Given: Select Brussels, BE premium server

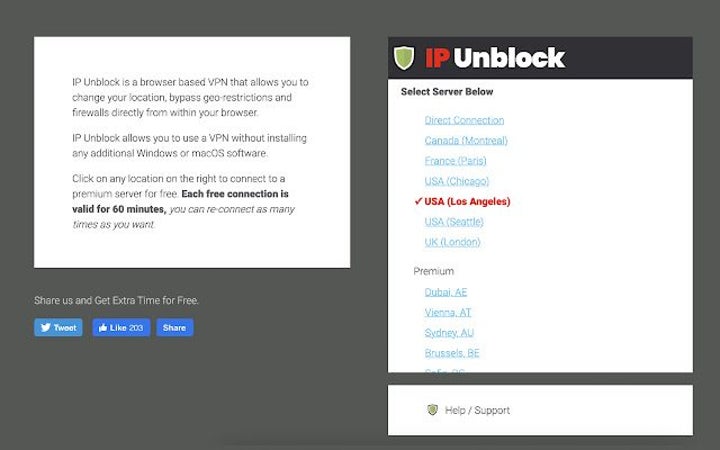Looking at the screenshot, I should pyautogui.click(x=452, y=353).
